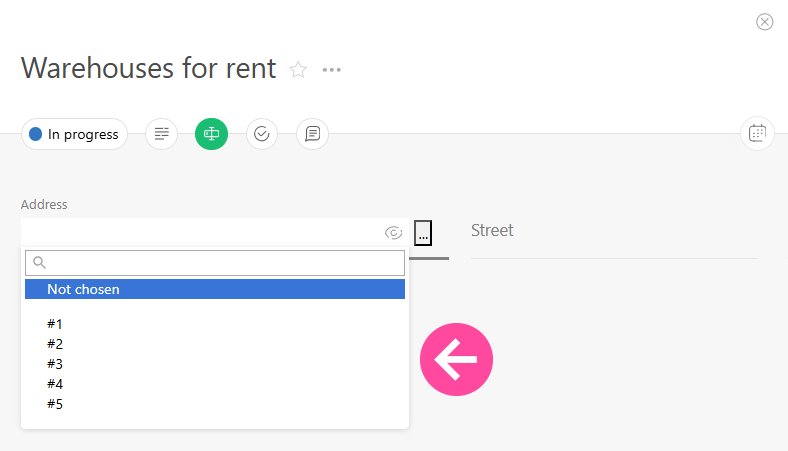The image size is (788, 451).
Task: Choose option #2 from the list
Action: 55,344
